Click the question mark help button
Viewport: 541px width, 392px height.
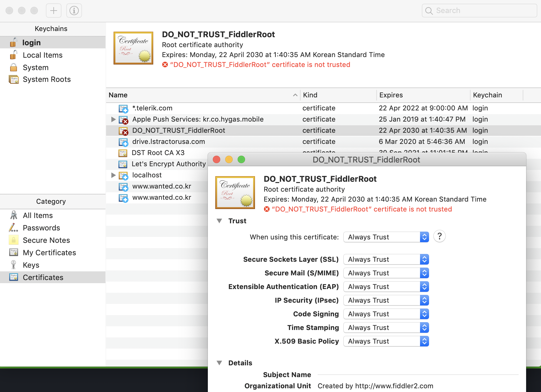[440, 236]
